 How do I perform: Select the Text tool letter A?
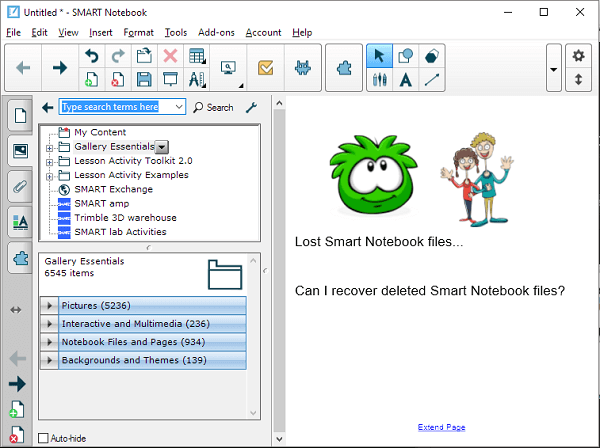tap(406, 80)
